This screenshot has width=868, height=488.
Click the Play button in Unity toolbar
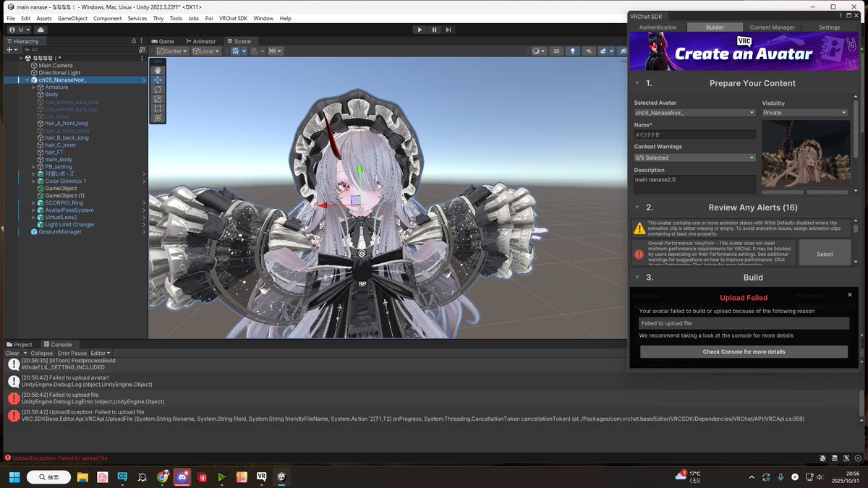point(420,30)
